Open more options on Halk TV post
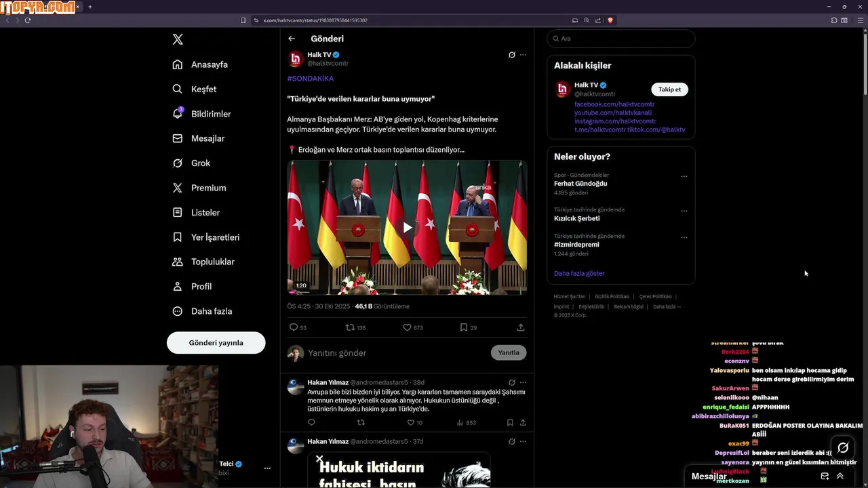Viewport: 868px width, 488px height. [523, 55]
